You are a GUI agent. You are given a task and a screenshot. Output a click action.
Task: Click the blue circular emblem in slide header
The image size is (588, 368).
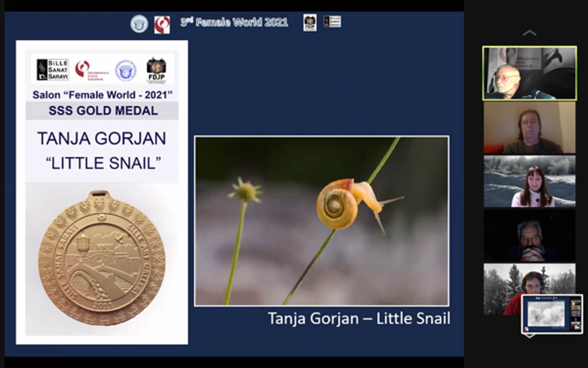coord(139,24)
